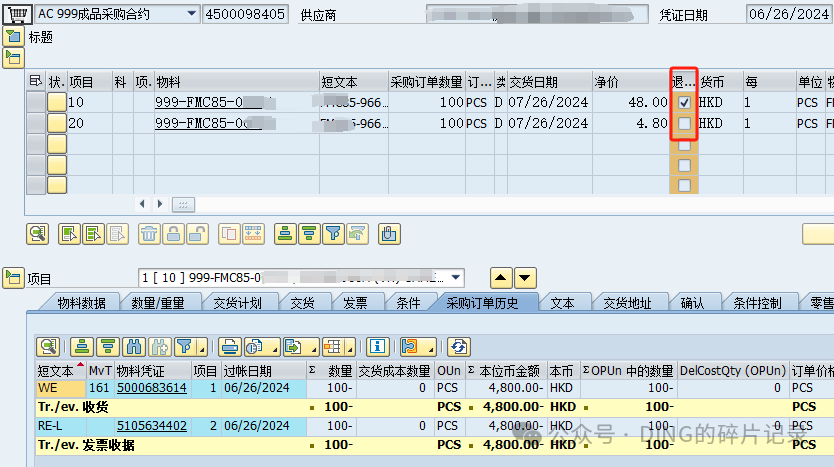
Task: Collapse the 标题 header section
Action: click(x=13, y=37)
